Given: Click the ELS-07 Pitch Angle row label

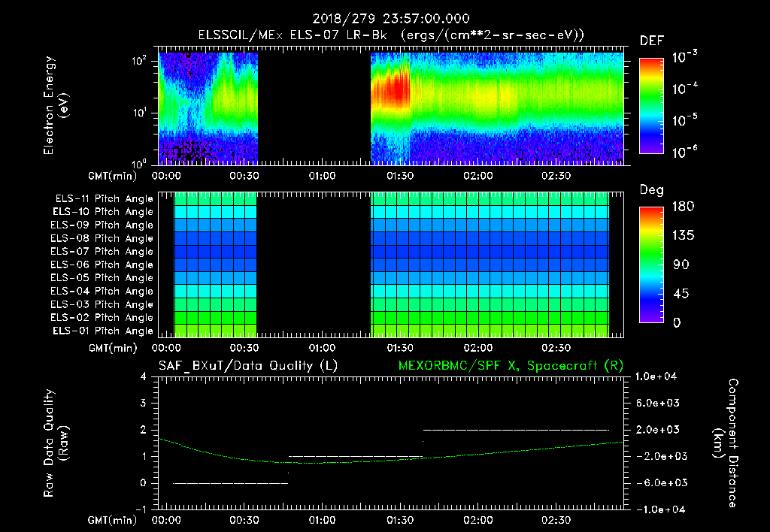Looking at the screenshot, I should coord(102,251).
